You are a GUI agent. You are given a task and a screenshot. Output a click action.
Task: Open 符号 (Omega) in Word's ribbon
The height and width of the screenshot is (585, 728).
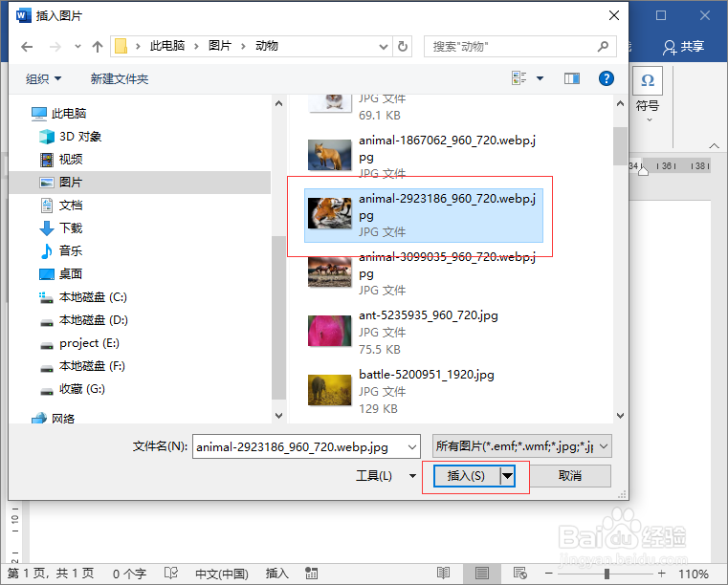(x=648, y=93)
